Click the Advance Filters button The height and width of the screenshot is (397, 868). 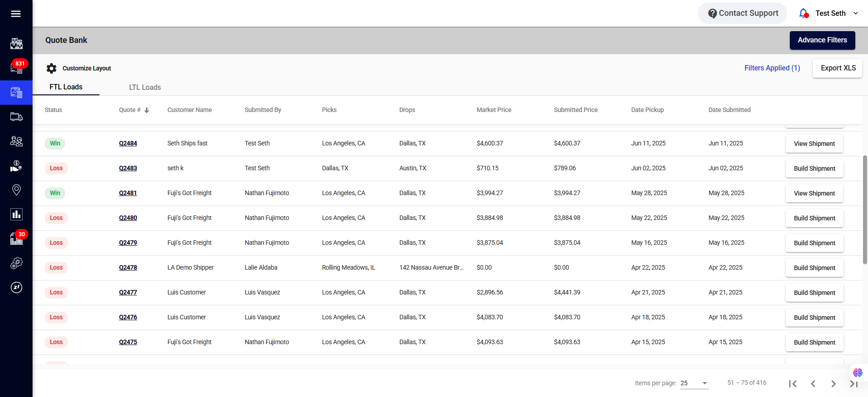[x=822, y=40]
